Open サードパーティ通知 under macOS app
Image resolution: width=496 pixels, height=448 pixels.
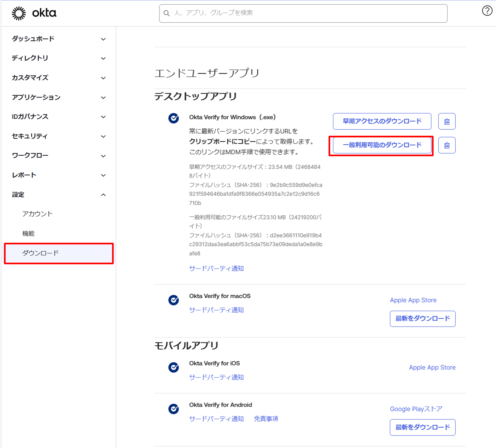click(216, 310)
